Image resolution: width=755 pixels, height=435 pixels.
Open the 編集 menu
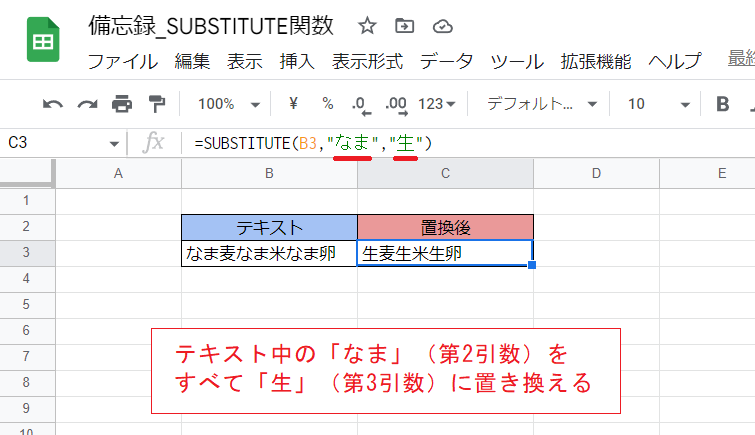[x=193, y=62]
